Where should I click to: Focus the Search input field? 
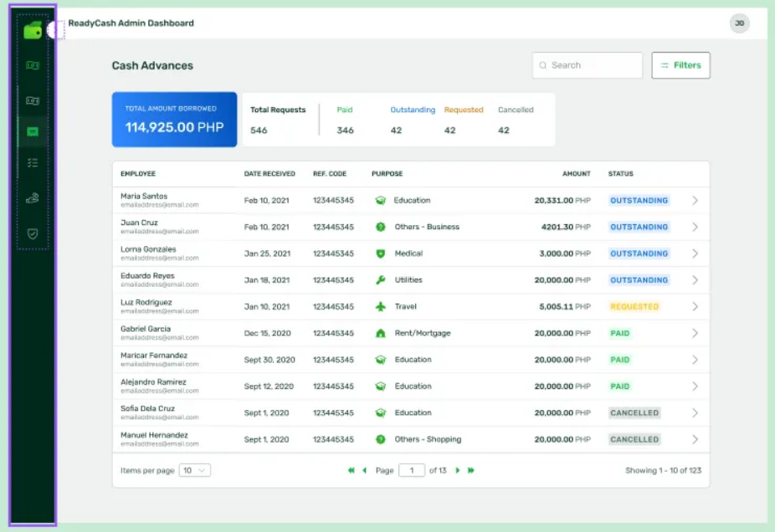point(588,65)
